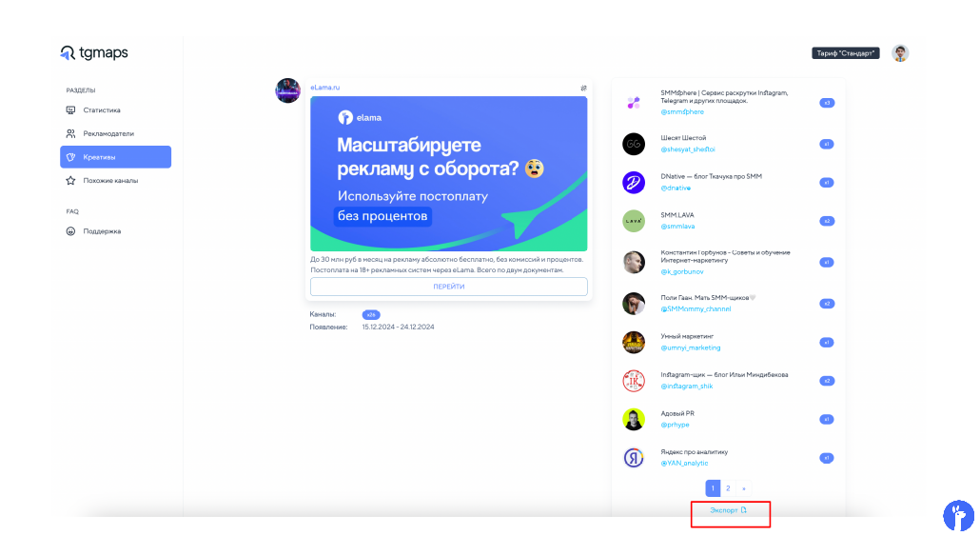Go to page 2 of channels
Viewport: 980px width, 536px height.
pos(728,488)
